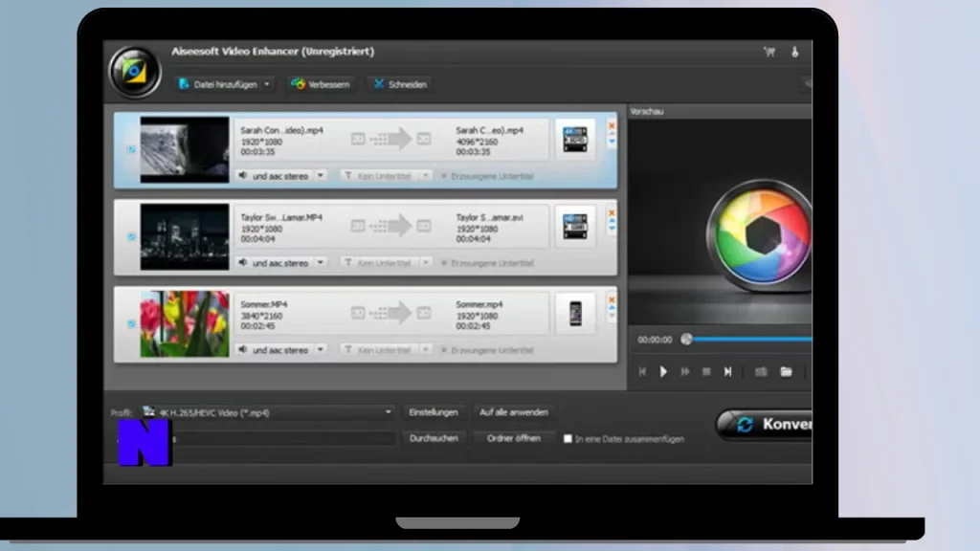
Task: Click Sommer source resolution 3840*2160
Action: pos(261,316)
